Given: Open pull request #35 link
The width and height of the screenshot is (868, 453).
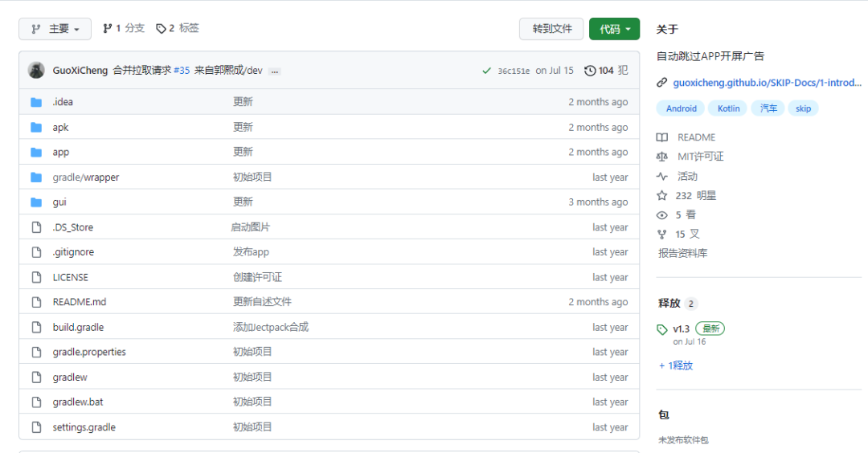Looking at the screenshot, I should (x=182, y=70).
